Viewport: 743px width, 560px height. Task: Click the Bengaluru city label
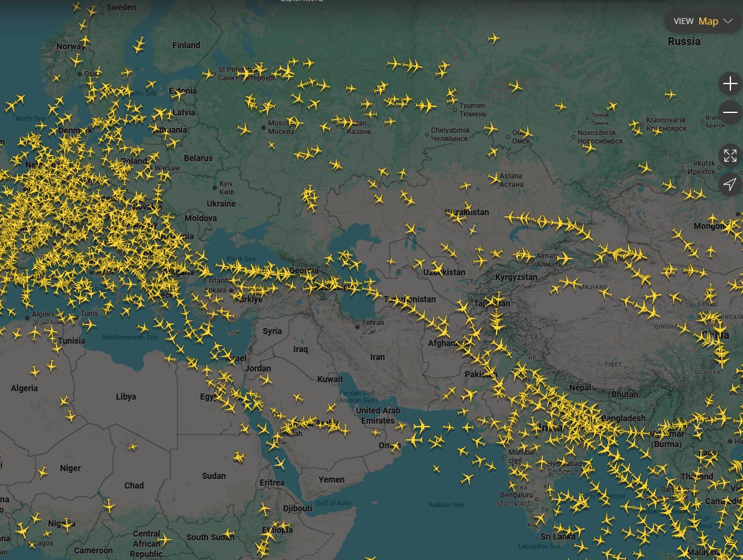pos(515,499)
